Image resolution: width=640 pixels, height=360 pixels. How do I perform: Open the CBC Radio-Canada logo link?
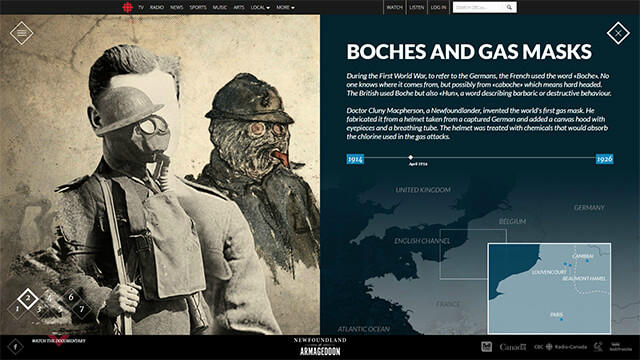pyautogui.click(x=560, y=347)
